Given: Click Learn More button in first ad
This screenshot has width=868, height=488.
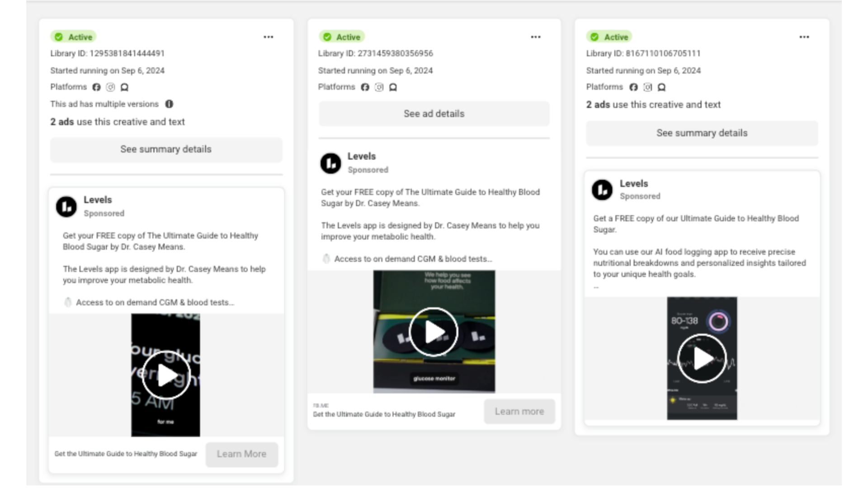Looking at the screenshot, I should pos(241,454).
